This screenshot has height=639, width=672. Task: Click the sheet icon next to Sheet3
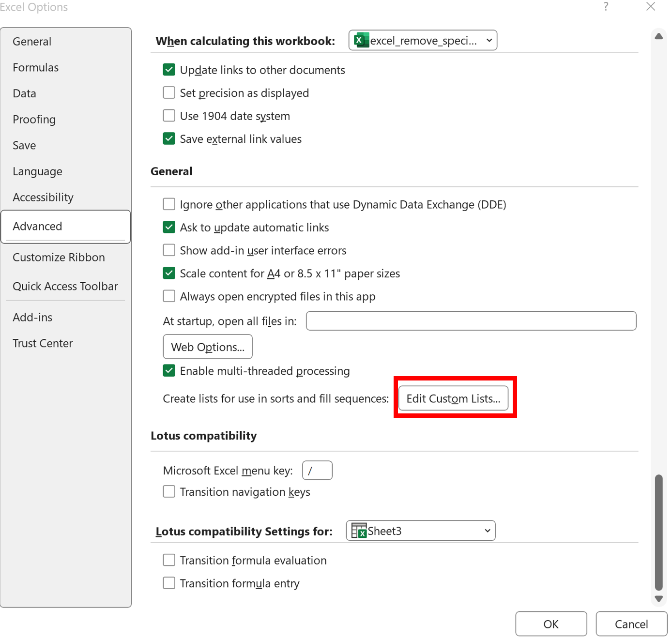359,531
